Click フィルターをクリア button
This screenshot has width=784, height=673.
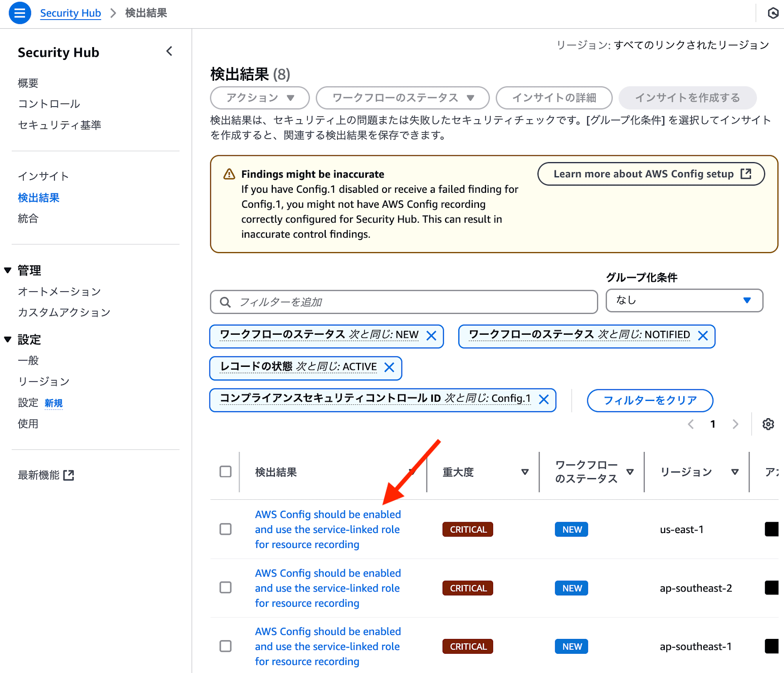[x=650, y=400]
